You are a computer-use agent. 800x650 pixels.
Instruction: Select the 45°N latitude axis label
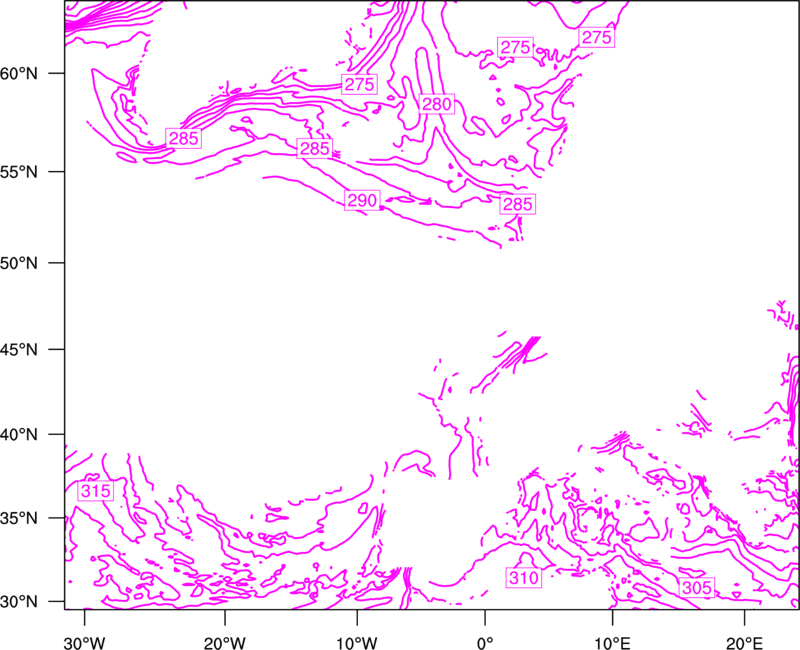pos(19,350)
